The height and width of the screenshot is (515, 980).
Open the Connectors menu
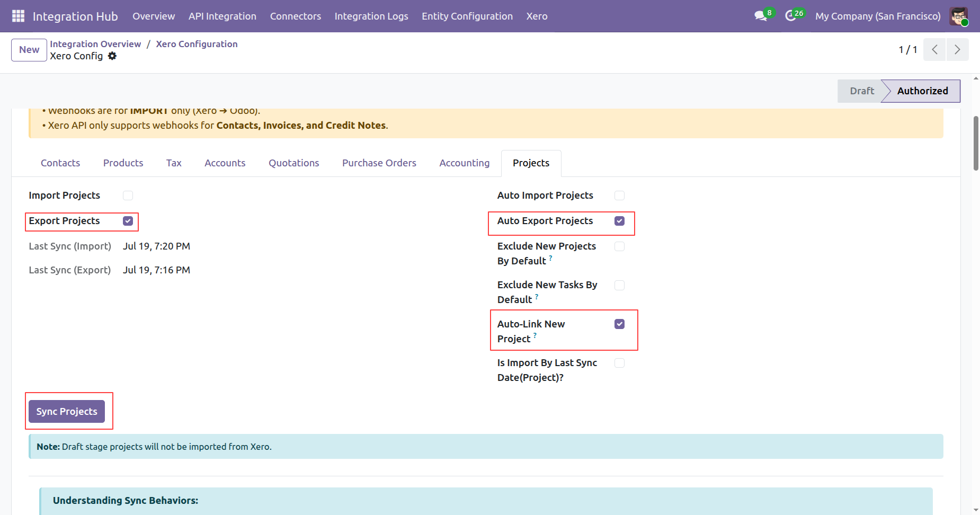(296, 16)
